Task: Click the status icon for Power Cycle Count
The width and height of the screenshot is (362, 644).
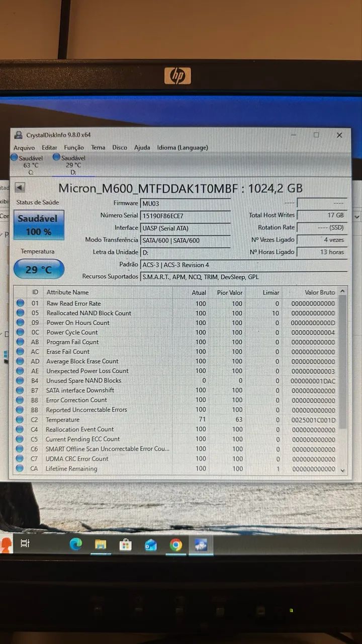Action: coord(20,332)
